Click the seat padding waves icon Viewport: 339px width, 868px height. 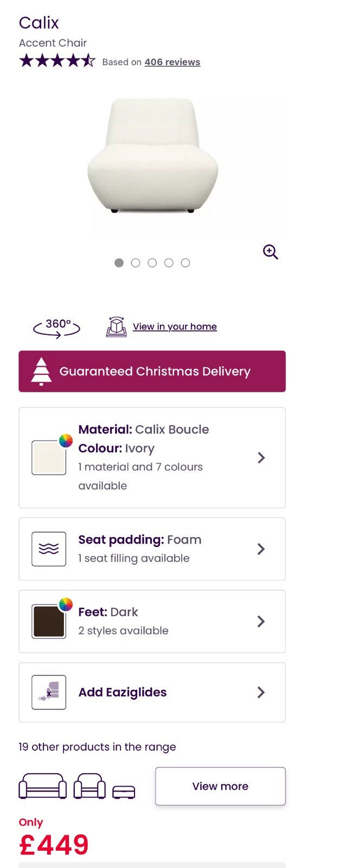pos(49,549)
